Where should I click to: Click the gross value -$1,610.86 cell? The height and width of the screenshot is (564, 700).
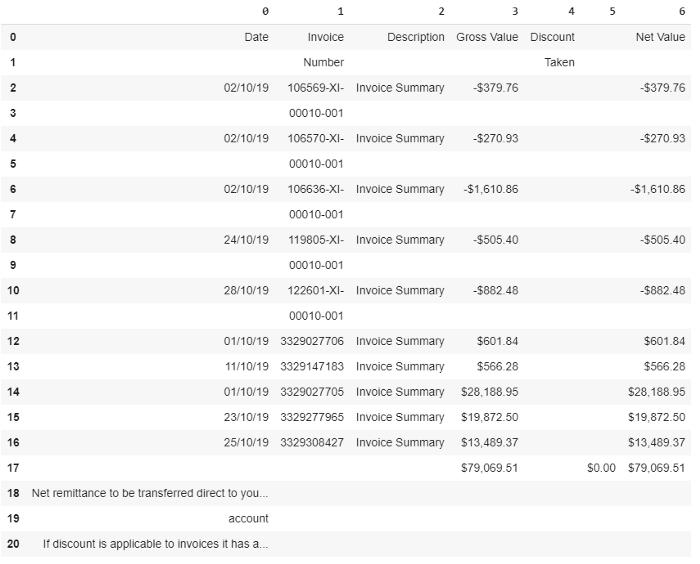490,189
